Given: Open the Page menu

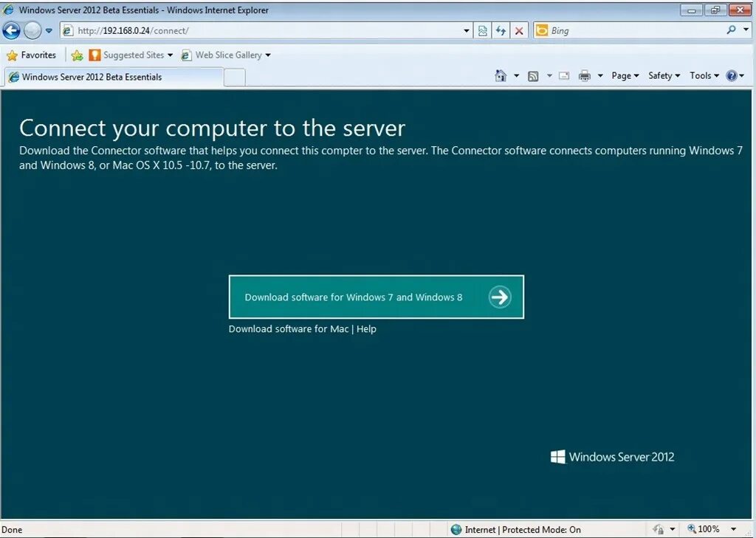Looking at the screenshot, I should click(x=625, y=76).
